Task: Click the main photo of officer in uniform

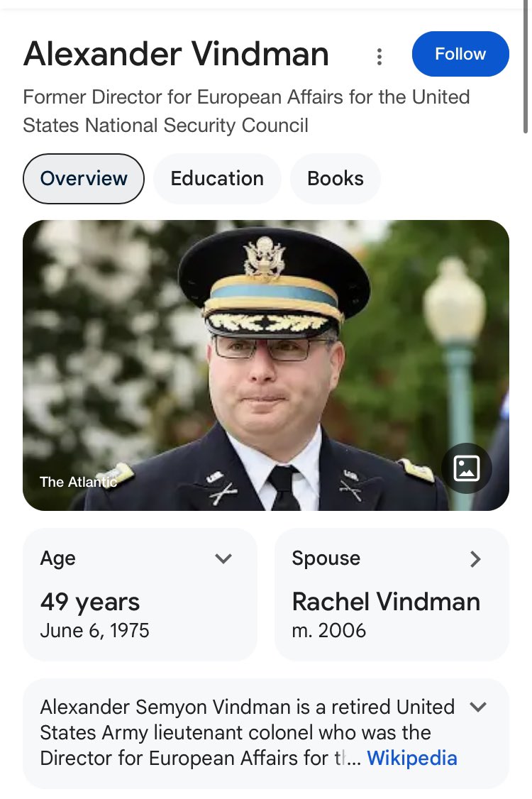Action: click(266, 355)
